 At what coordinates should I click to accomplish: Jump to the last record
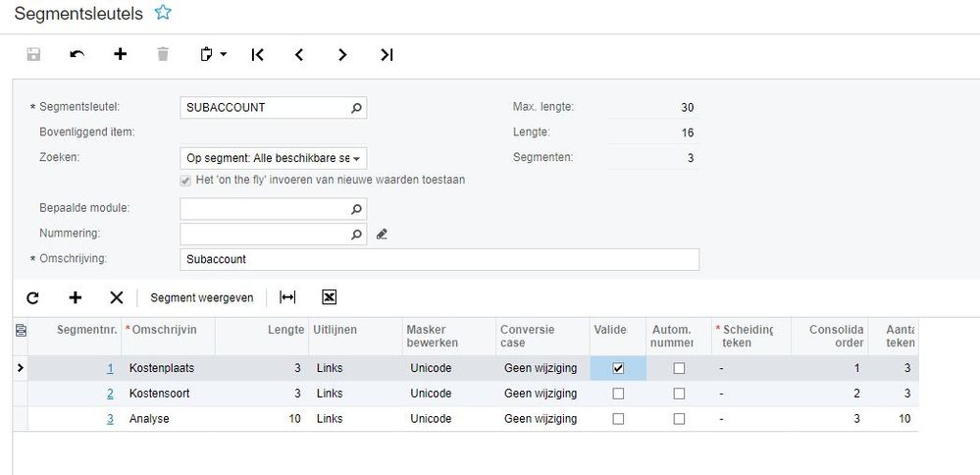pyautogui.click(x=387, y=55)
